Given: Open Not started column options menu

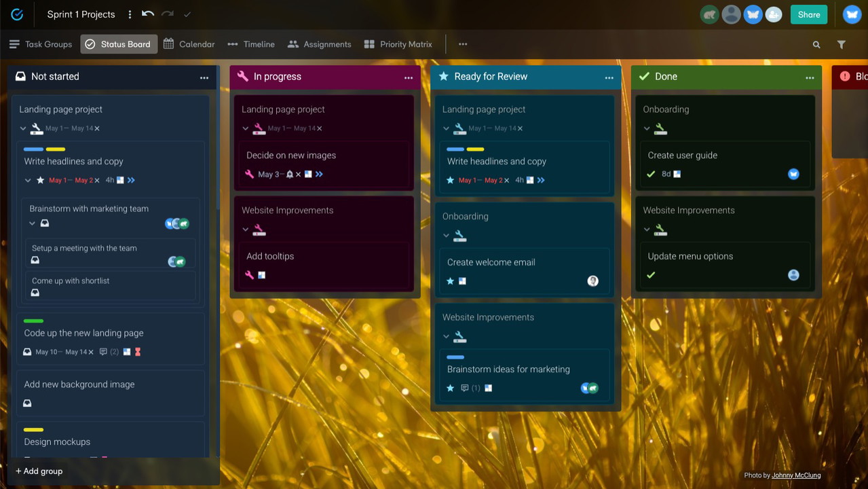Looking at the screenshot, I should (204, 77).
